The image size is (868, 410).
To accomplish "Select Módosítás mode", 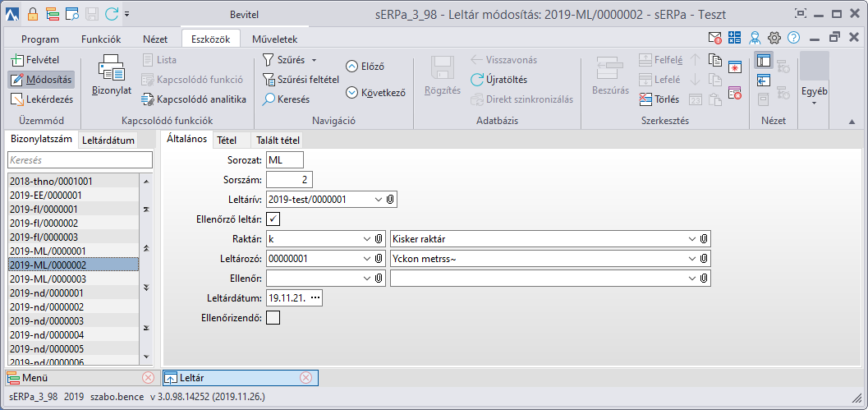I will click(41, 80).
